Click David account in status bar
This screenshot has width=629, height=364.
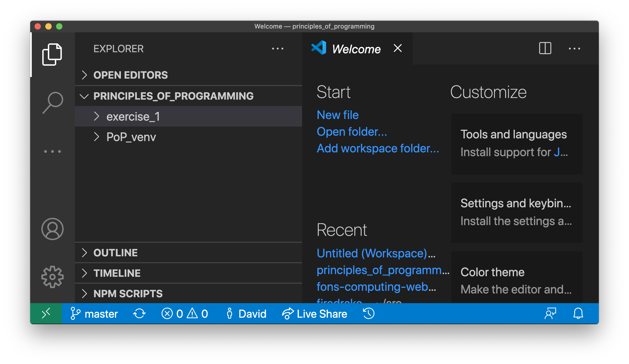[246, 314]
